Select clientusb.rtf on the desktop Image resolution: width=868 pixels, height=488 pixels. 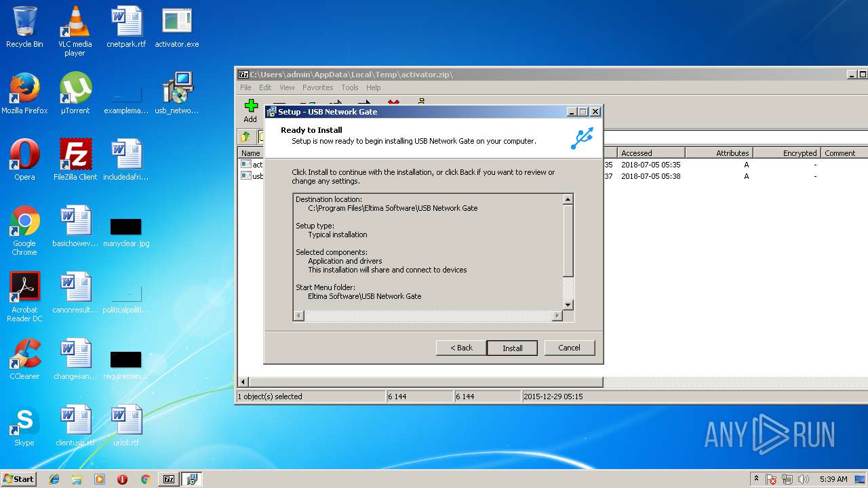pyautogui.click(x=75, y=426)
